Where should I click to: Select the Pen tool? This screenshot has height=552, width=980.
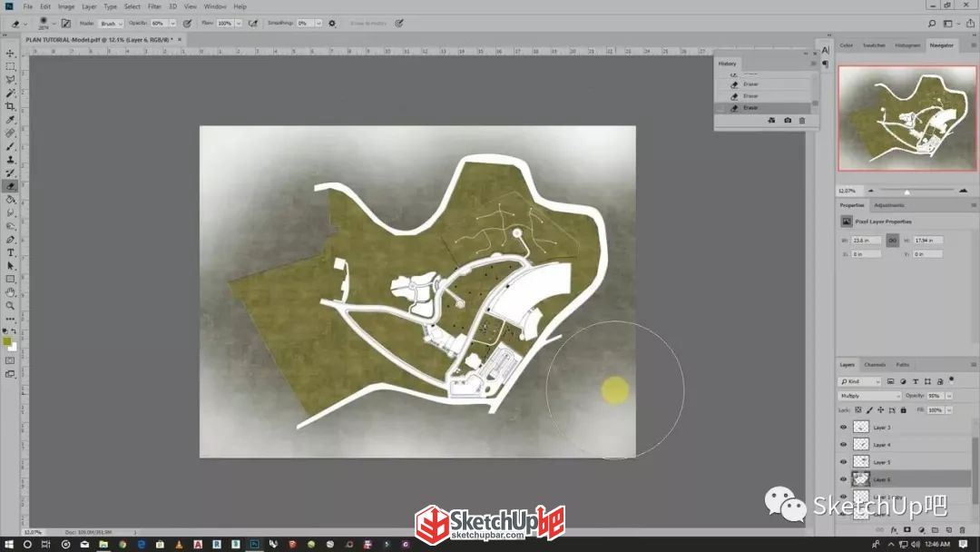10,240
